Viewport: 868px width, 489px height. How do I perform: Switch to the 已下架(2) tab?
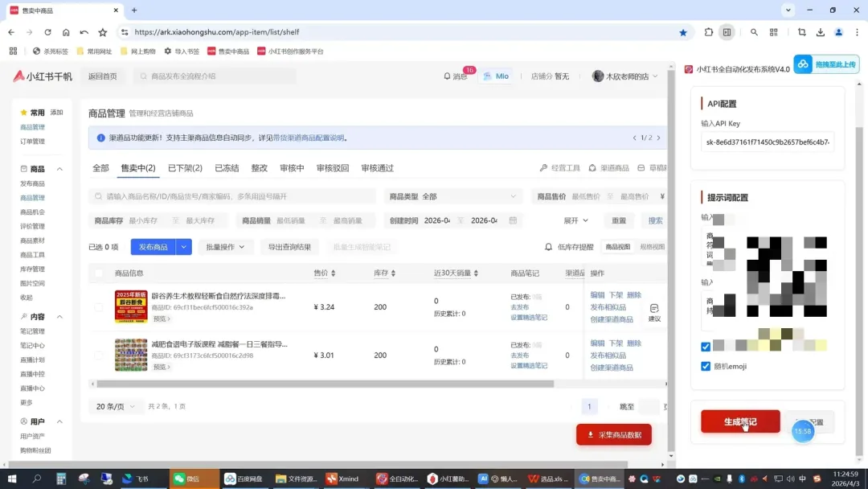[185, 168]
